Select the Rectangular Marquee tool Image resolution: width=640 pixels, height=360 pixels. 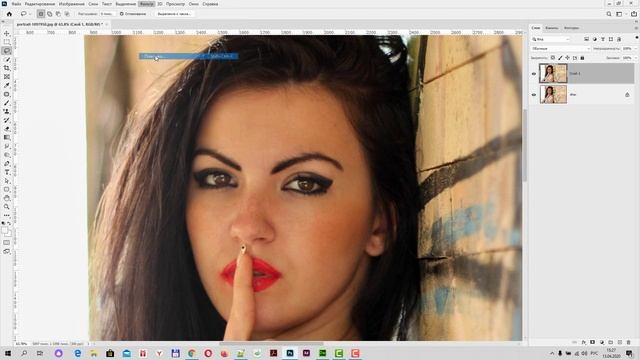point(7,42)
